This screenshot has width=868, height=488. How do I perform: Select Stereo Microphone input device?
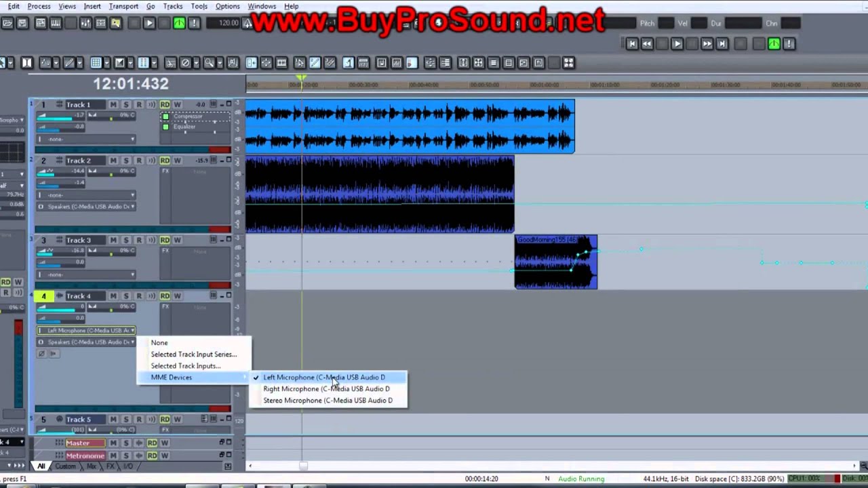pos(328,401)
